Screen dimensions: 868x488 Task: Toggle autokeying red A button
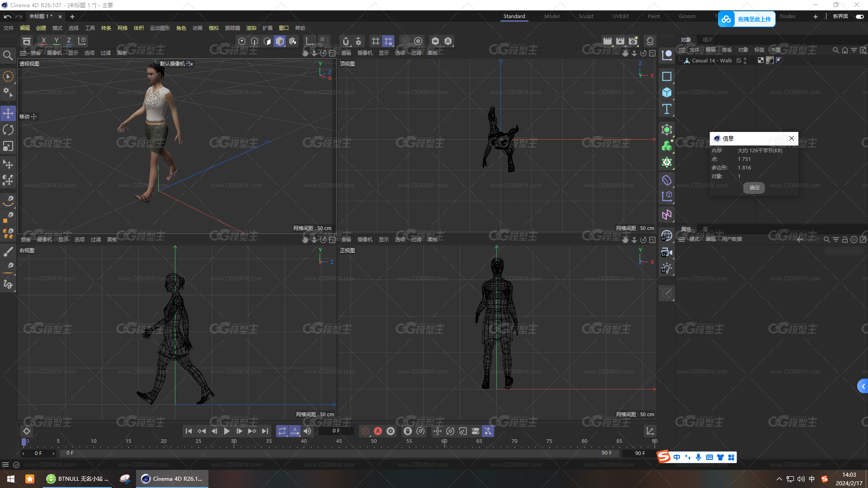point(378,431)
